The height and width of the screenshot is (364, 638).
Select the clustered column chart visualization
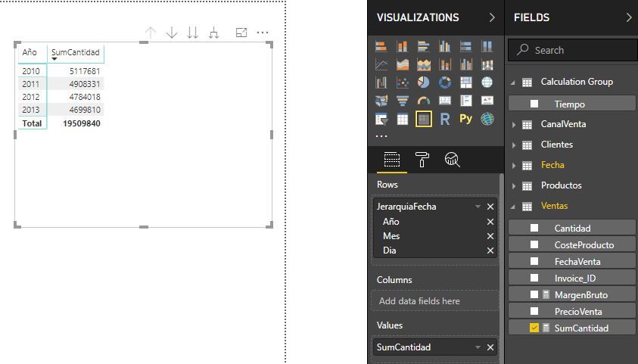pos(445,47)
